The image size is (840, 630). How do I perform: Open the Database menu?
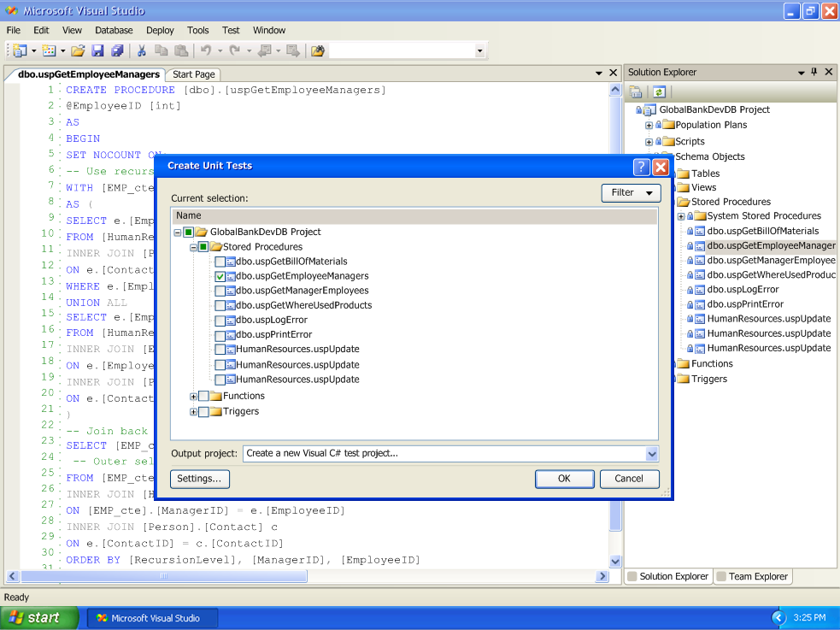[114, 31]
